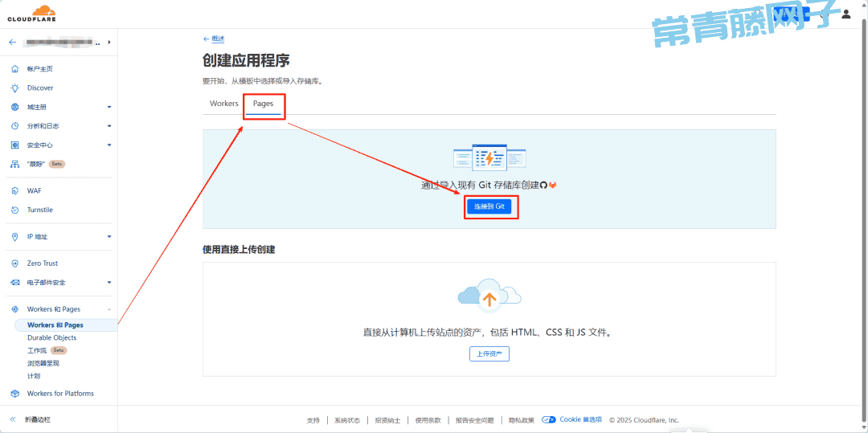
Task: Expand the account switcher arrow
Action: click(109, 42)
